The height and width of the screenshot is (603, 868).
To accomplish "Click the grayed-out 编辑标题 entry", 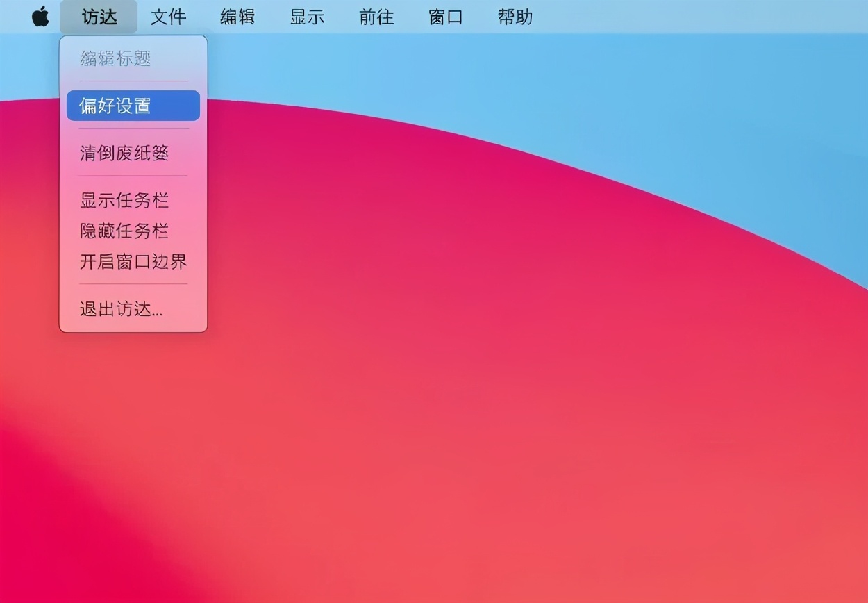I will point(115,60).
